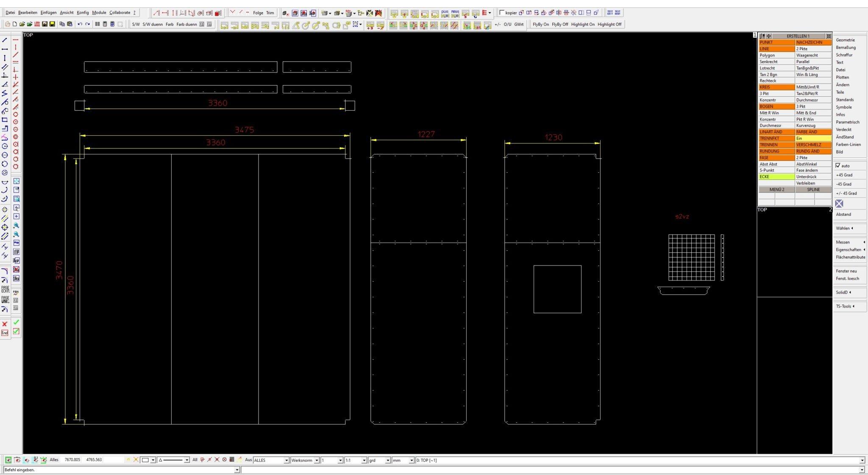Click the End icon in left toolbar
The width and height of the screenshot is (868, 475).
click(x=5, y=333)
